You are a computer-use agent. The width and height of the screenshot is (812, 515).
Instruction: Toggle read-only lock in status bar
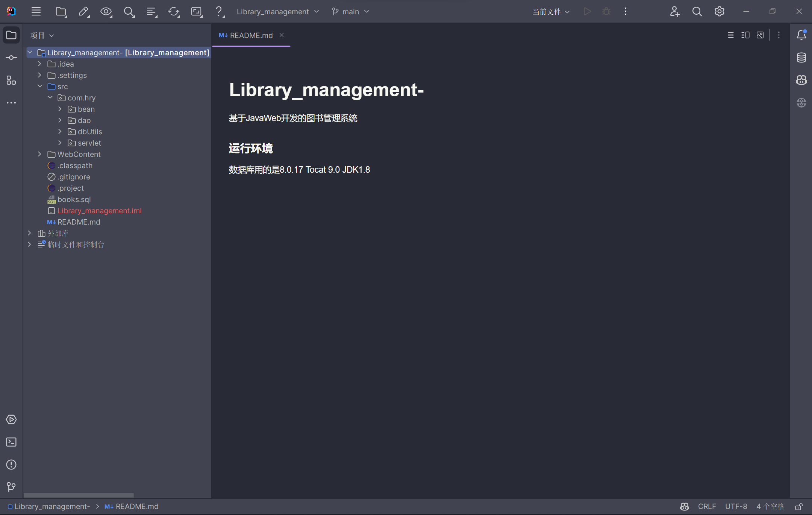click(x=799, y=507)
